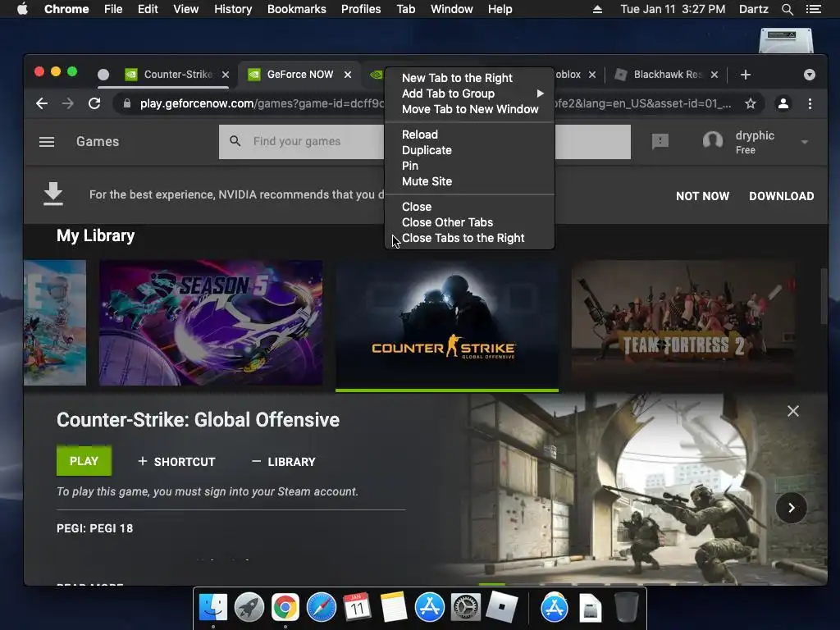The image size is (840, 630).
Task: Click the green PLAY button
Action: 84,461
